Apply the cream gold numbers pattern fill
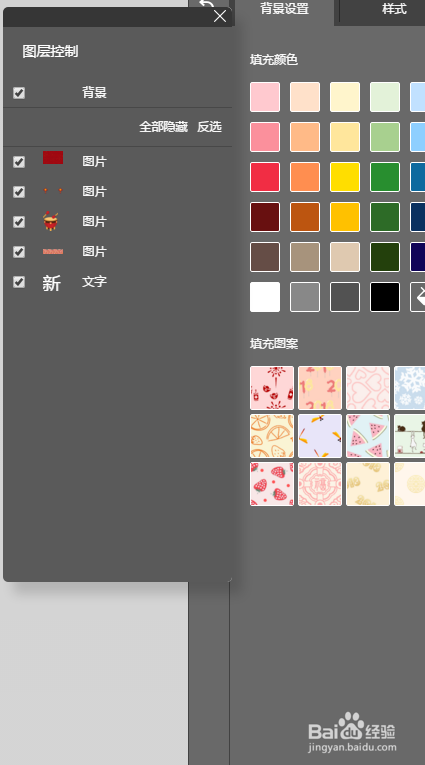This screenshot has height=765, width=425. tap(368, 484)
